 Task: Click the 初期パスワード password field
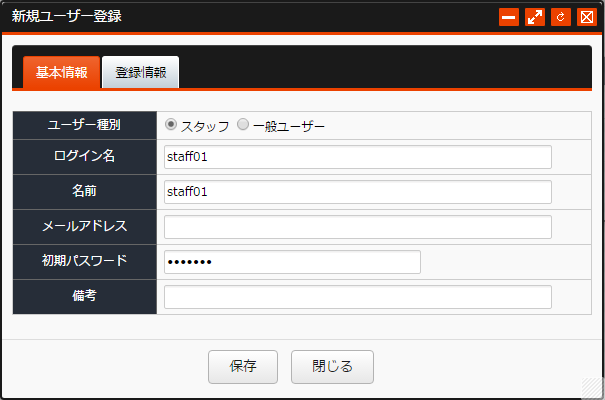pyautogui.click(x=292, y=262)
